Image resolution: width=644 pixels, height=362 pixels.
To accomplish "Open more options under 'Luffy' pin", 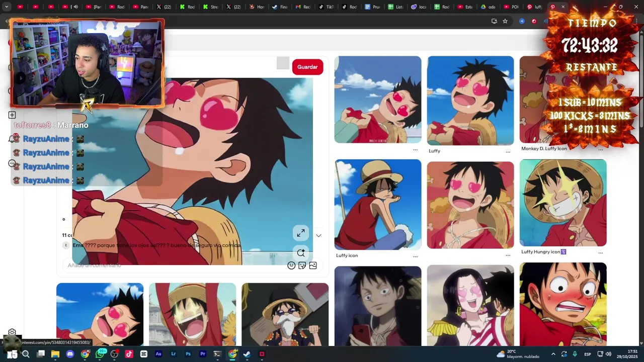I will (508, 151).
